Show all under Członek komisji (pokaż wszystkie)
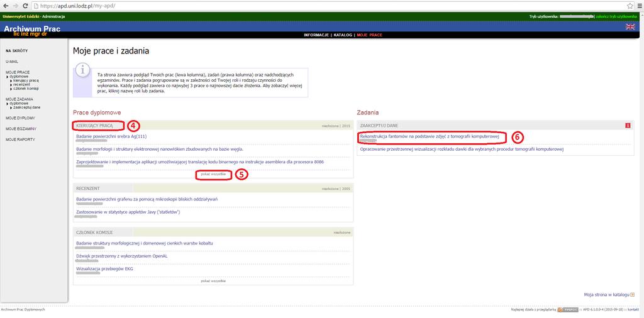Screen dimensions: 644x318 click(213, 281)
